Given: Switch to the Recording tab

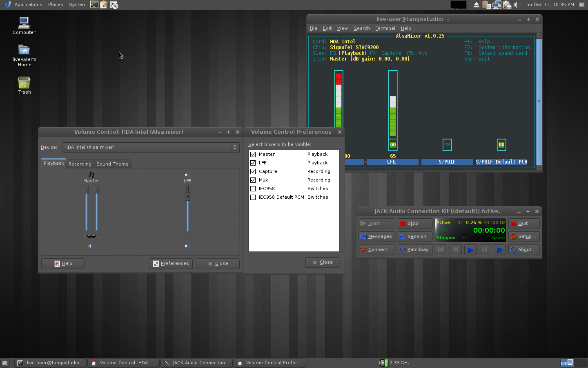Looking at the screenshot, I should click(x=80, y=164).
